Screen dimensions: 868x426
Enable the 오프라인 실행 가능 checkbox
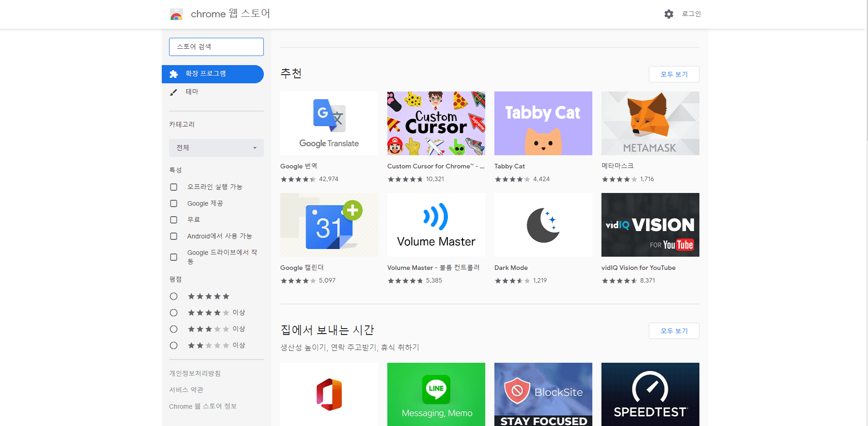tap(174, 187)
